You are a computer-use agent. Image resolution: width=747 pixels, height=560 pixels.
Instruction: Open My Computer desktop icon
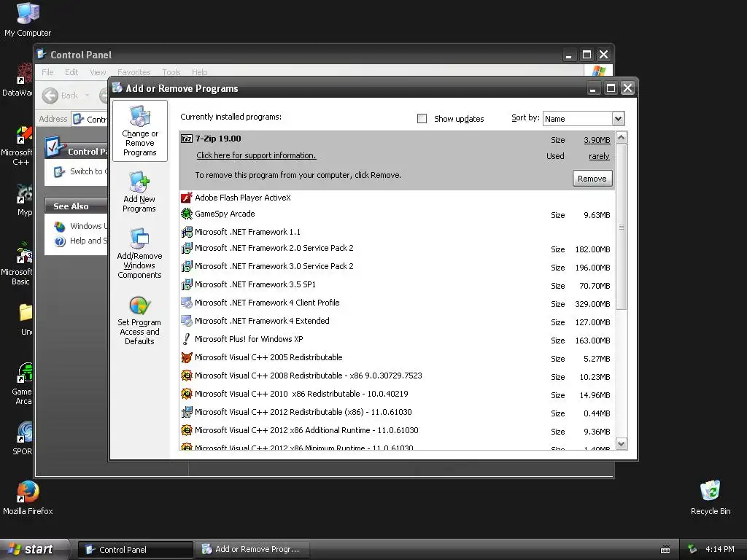point(28,19)
